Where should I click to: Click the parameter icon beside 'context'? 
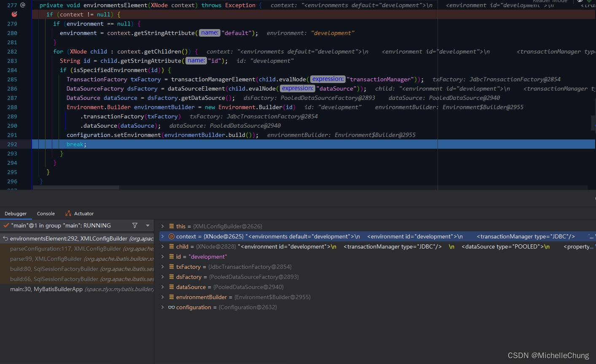[172, 236]
